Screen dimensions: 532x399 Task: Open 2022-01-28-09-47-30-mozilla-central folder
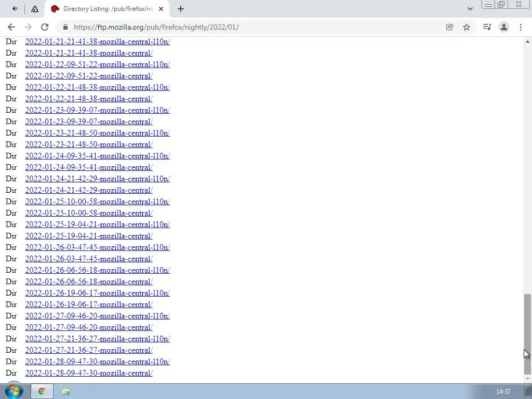click(89, 373)
